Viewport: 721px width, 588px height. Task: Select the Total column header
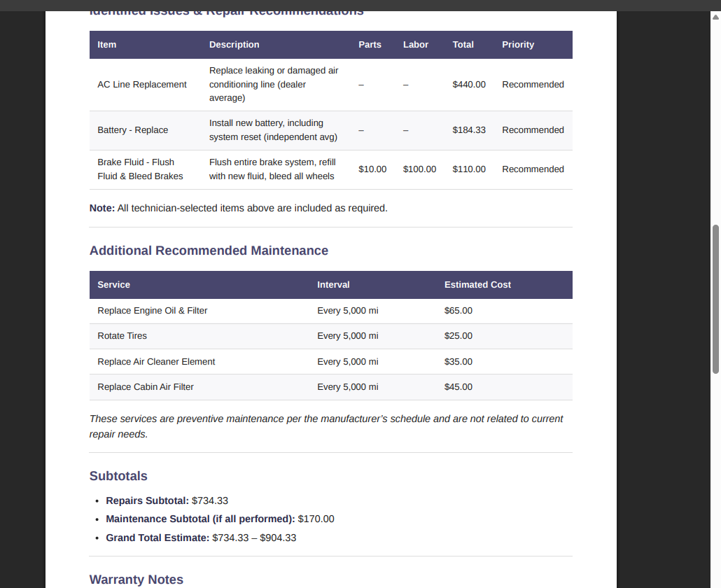(463, 44)
